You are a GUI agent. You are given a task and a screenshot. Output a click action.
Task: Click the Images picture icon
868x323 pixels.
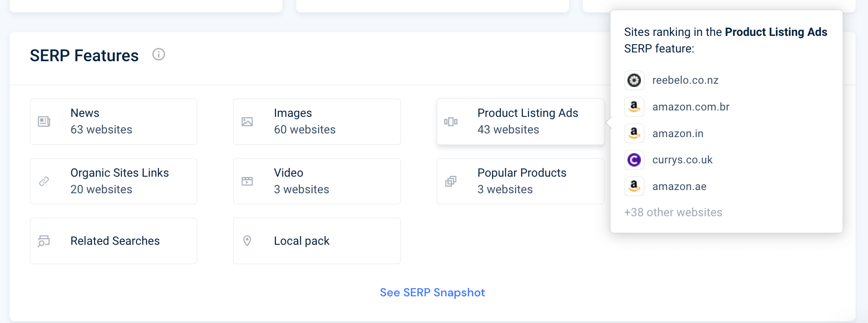click(247, 121)
